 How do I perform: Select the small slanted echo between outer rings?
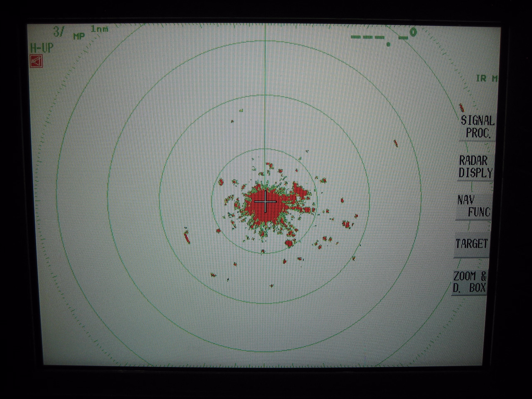pos(396,144)
